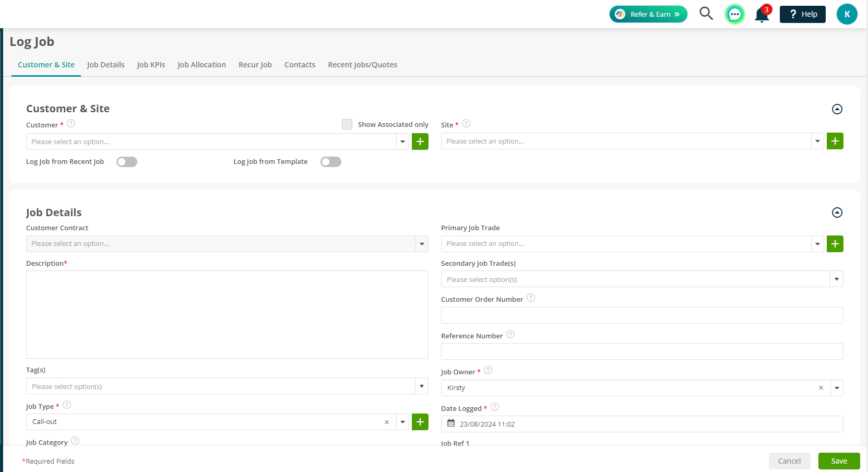Image resolution: width=868 pixels, height=472 pixels.
Task: Click the Cancel button
Action: pos(790,461)
